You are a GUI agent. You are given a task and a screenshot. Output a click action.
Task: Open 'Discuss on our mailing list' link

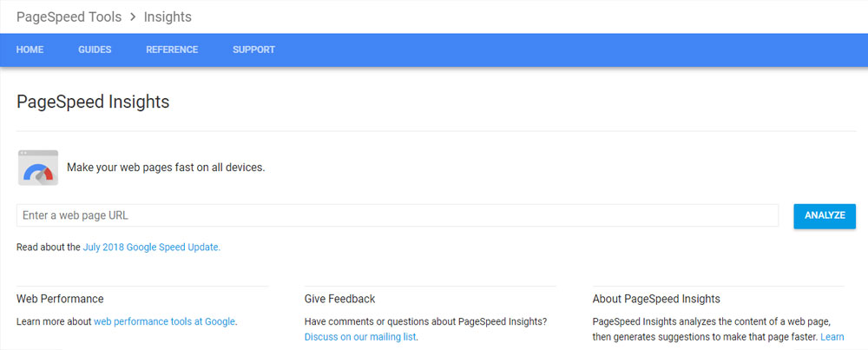point(360,337)
